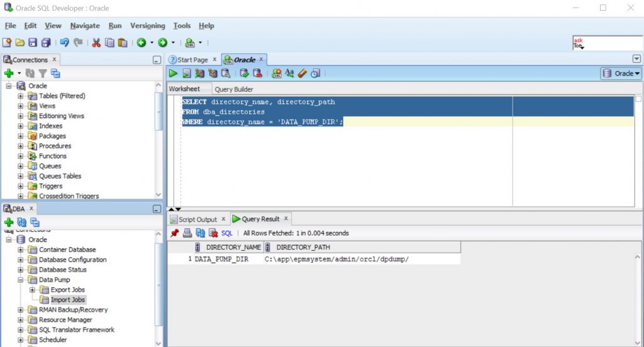Close the Query Result tab
This screenshot has width=644, height=347.
pyautogui.click(x=286, y=219)
